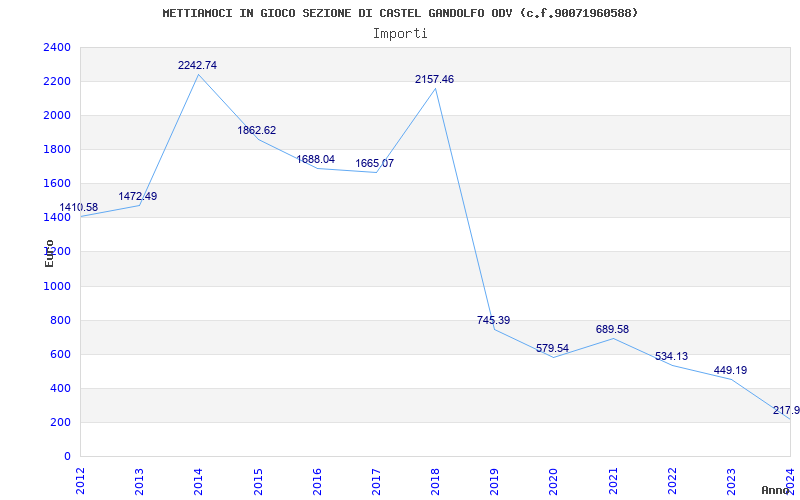Click the Anno x-axis title

click(776, 490)
